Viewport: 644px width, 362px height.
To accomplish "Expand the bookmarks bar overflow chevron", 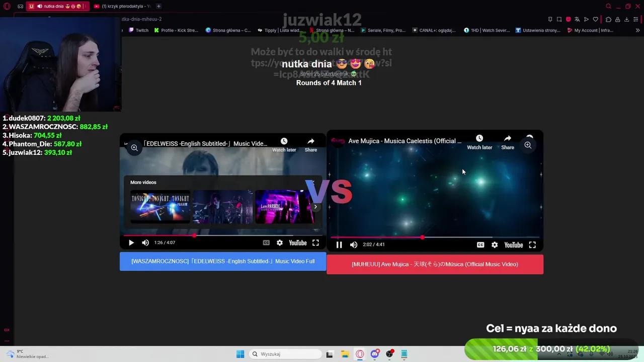I will point(638,30).
